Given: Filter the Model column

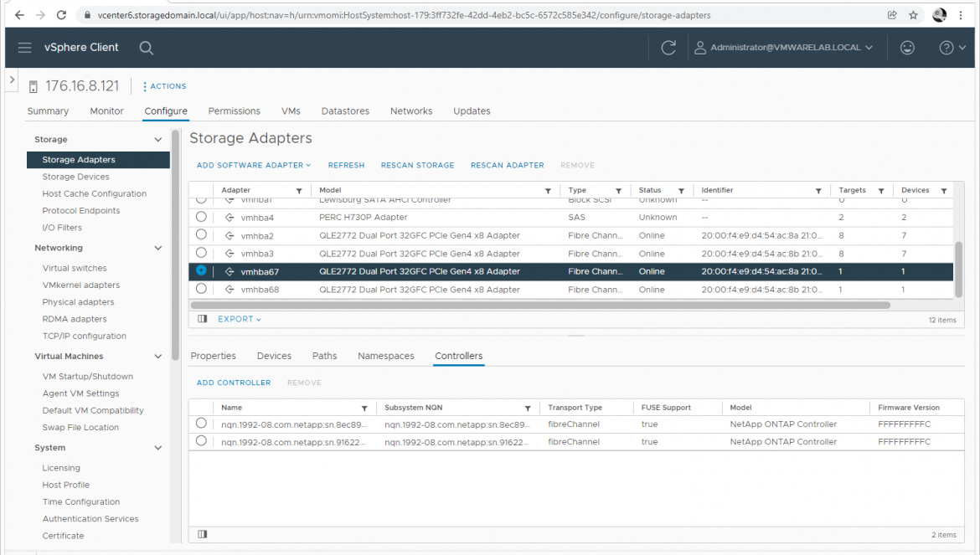Looking at the screenshot, I should 548,190.
